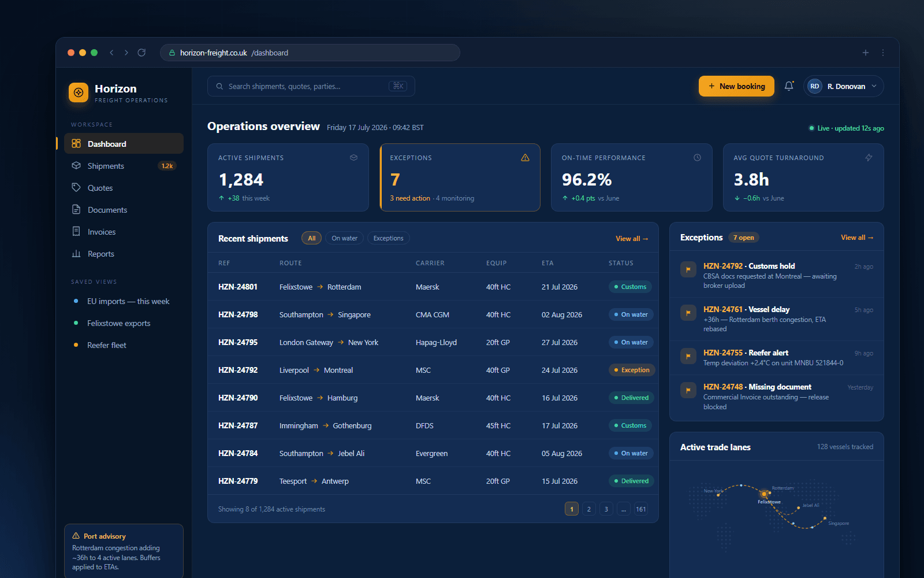The image size is (924, 578).
Task: Sort by ETA column header
Action: click(x=547, y=263)
